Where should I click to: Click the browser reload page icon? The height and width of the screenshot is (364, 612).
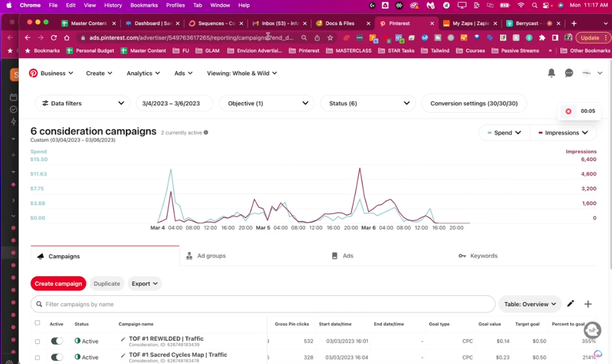[x=54, y=38]
